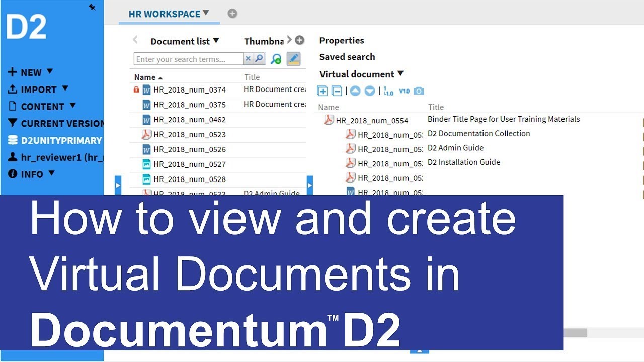Click 'D2 Documentation Collection' title
The width and height of the screenshot is (644, 362).
(479, 133)
